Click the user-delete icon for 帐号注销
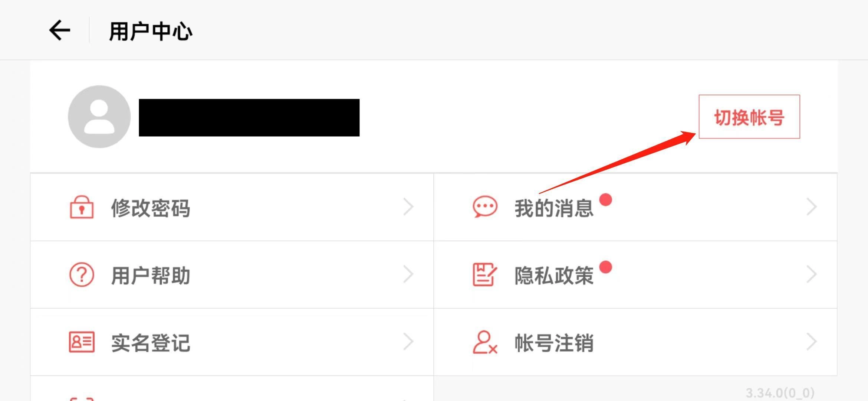The image size is (868, 401). click(x=485, y=342)
